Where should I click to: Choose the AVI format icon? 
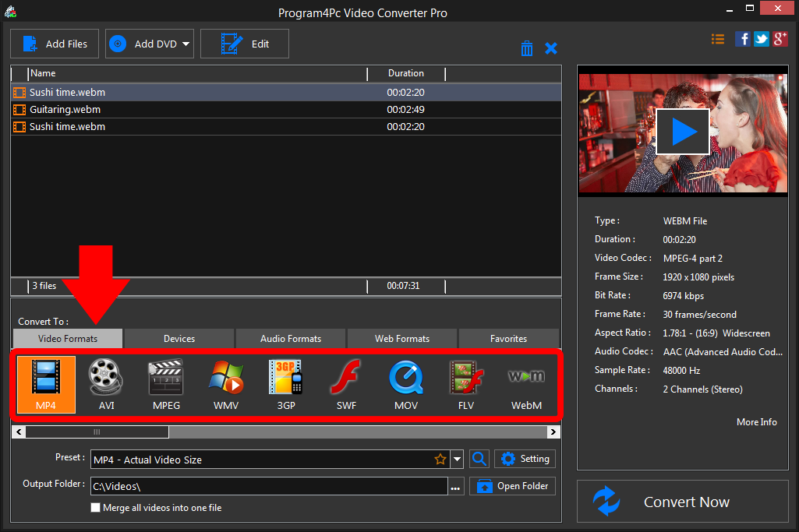(x=105, y=384)
